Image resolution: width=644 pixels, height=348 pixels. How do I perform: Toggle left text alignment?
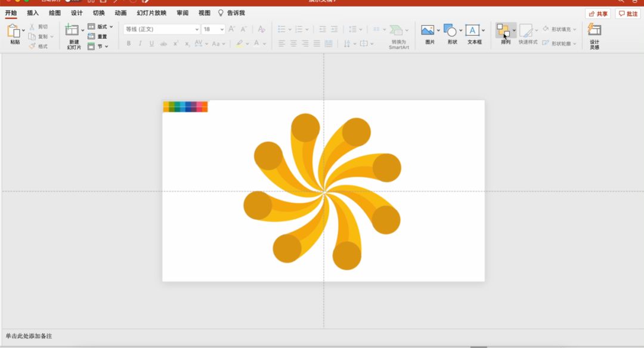pos(281,43)
